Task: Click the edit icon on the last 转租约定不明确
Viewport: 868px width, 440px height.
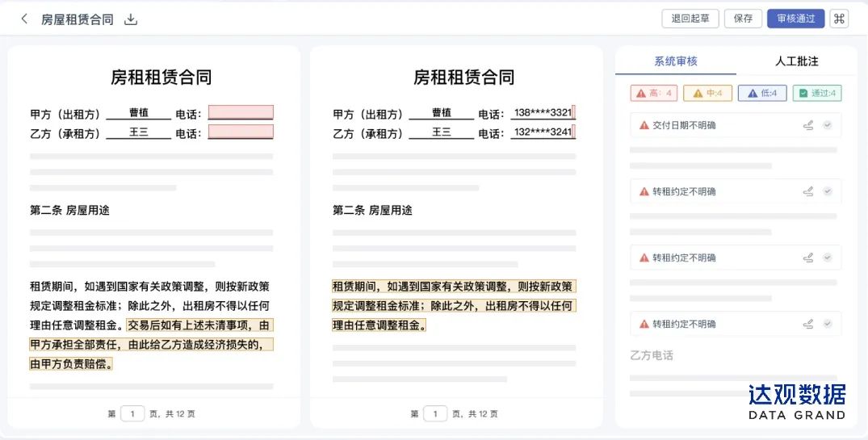Action: [807, 324]
